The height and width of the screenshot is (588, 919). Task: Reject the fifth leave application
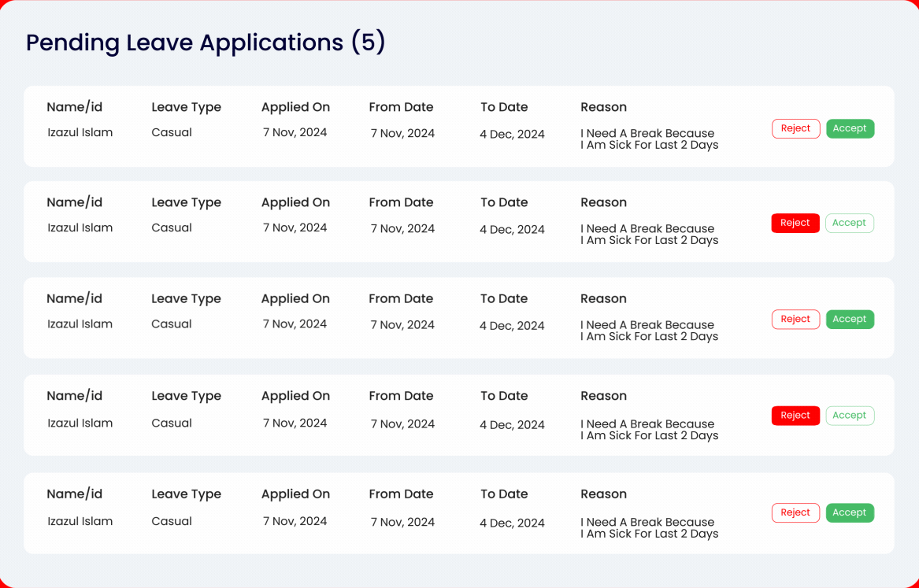click(x=795, y=513)
